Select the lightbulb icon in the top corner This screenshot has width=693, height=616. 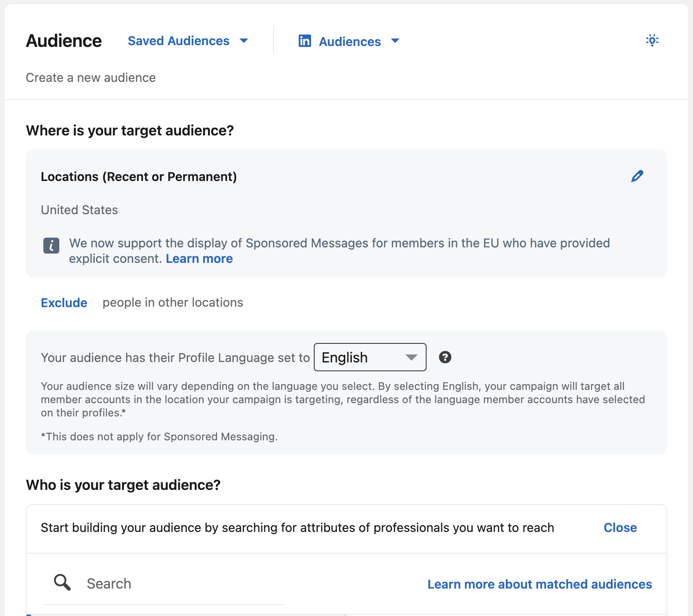652,40
